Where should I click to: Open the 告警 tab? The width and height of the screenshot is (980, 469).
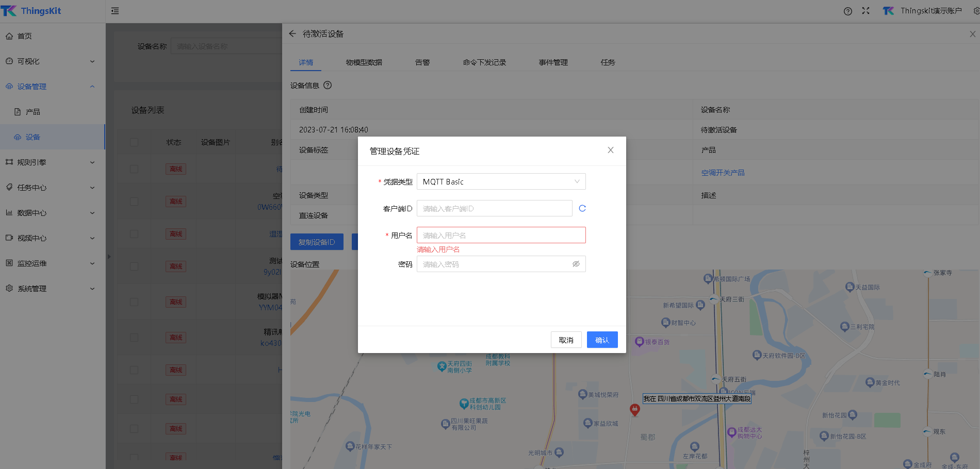coord(422,62)
